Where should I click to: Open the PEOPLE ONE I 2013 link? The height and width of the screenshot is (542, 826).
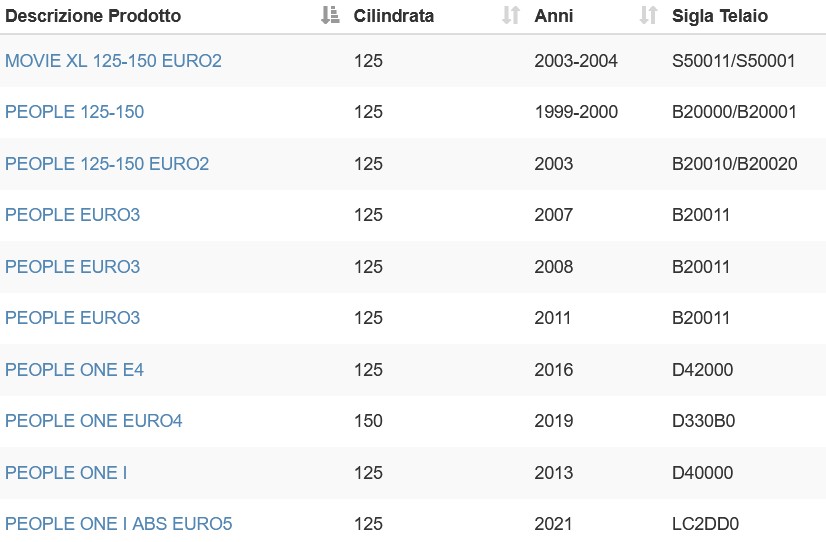[x=66, y=472]
